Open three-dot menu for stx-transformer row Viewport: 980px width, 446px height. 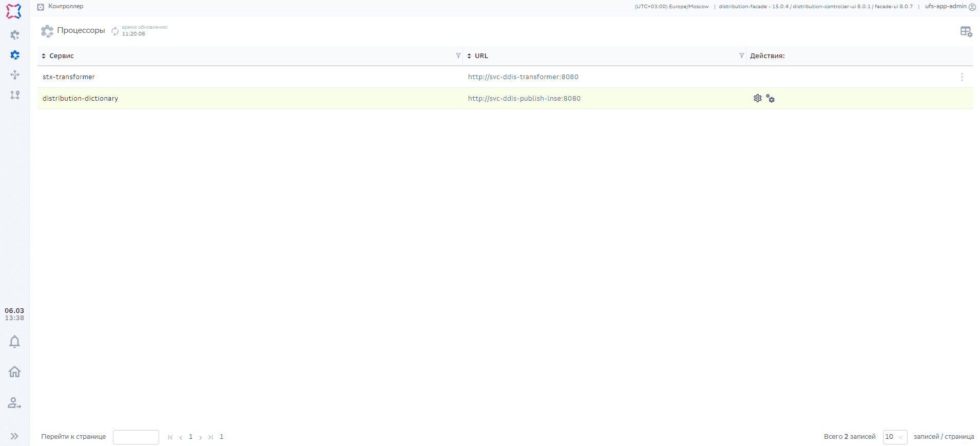[x=962, y=77]
